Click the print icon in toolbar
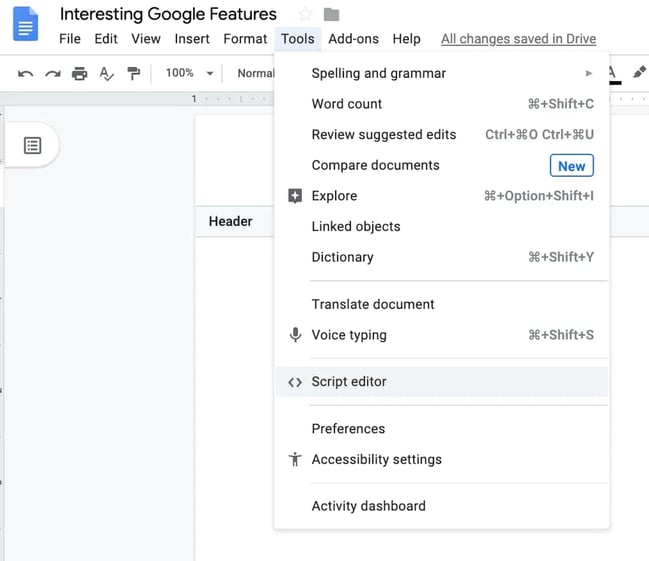 coord(80,73)
